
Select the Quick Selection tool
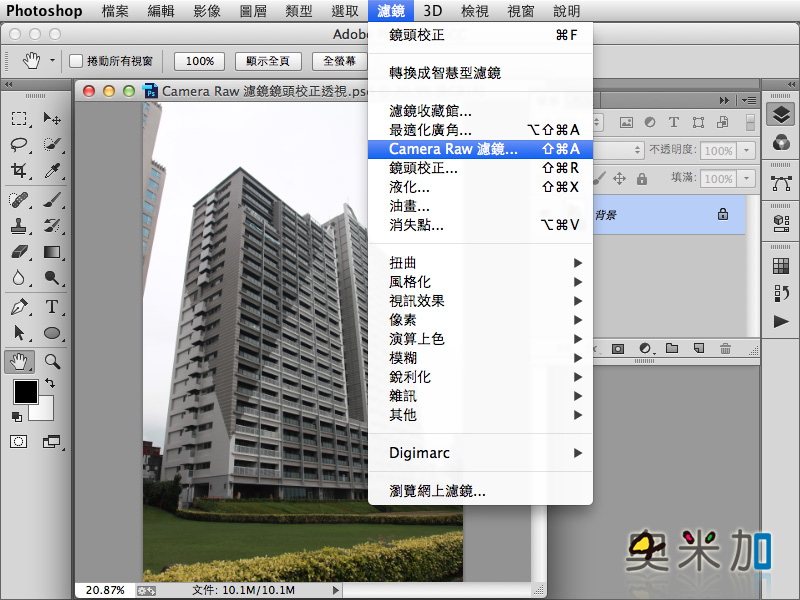(52, 144)
